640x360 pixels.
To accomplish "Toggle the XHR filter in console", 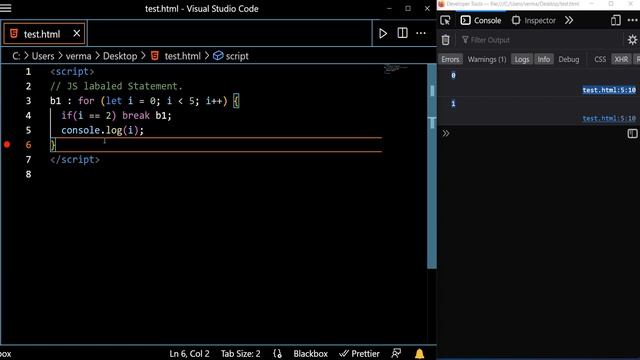I will (621, 59).
